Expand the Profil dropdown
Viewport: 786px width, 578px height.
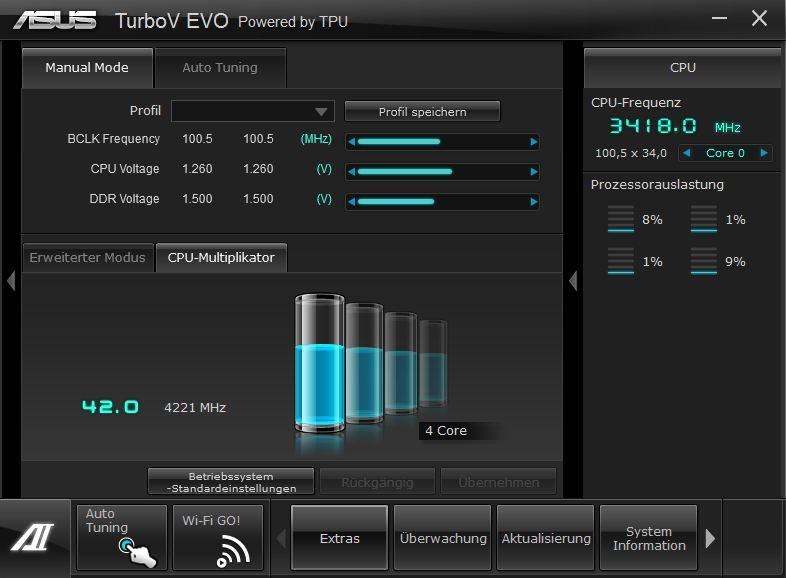pos(253,111)
